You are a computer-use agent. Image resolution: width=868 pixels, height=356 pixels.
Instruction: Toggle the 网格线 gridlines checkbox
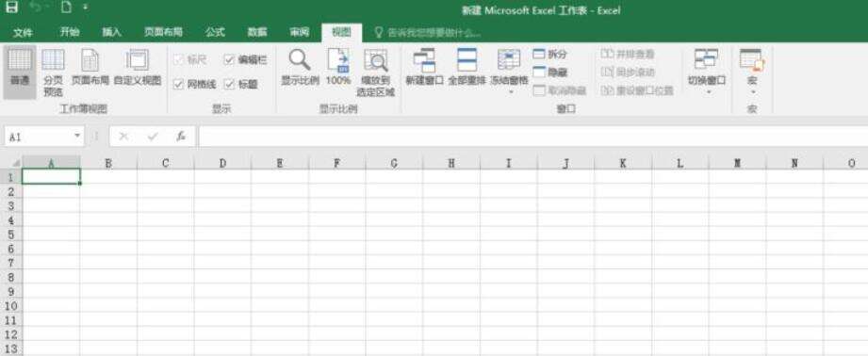178,84
